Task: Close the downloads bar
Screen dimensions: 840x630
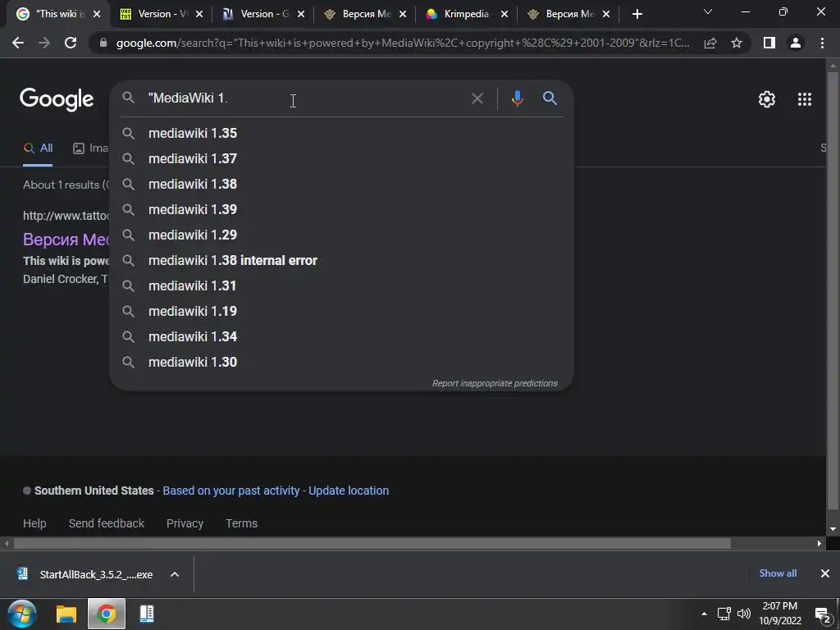Action: (x=825, y=573)
